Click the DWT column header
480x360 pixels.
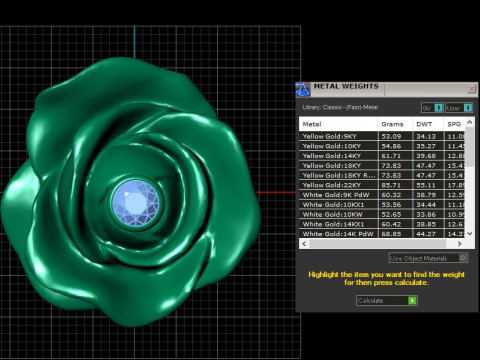click(x=428, y=124)
